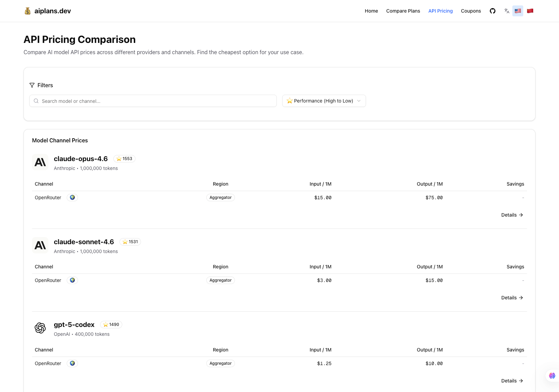Expand Details for gpt-5-codex
Screen dimensions: 559x392
point(512,381)
